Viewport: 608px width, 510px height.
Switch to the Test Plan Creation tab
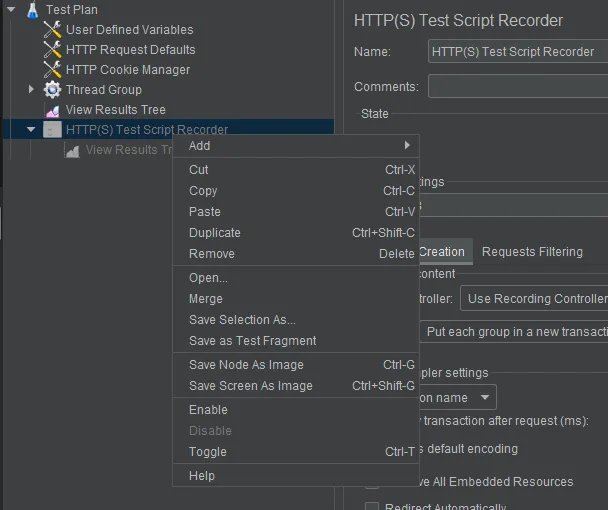tap(445, 252)
